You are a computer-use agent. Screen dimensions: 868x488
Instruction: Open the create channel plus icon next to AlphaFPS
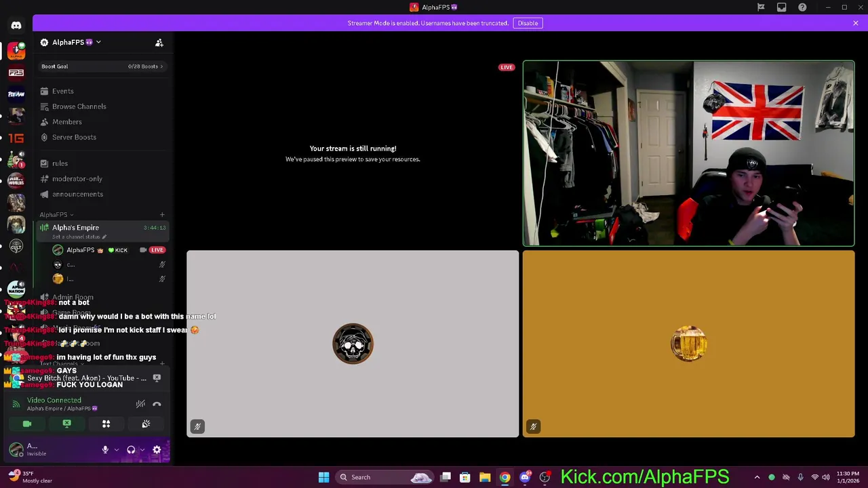(x=162, y=215)
